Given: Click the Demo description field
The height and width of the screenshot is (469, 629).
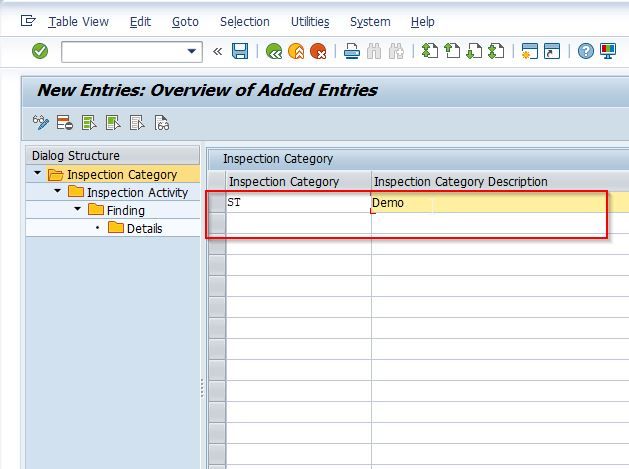Looking at the screenshot, I should [x=488, y=203].
